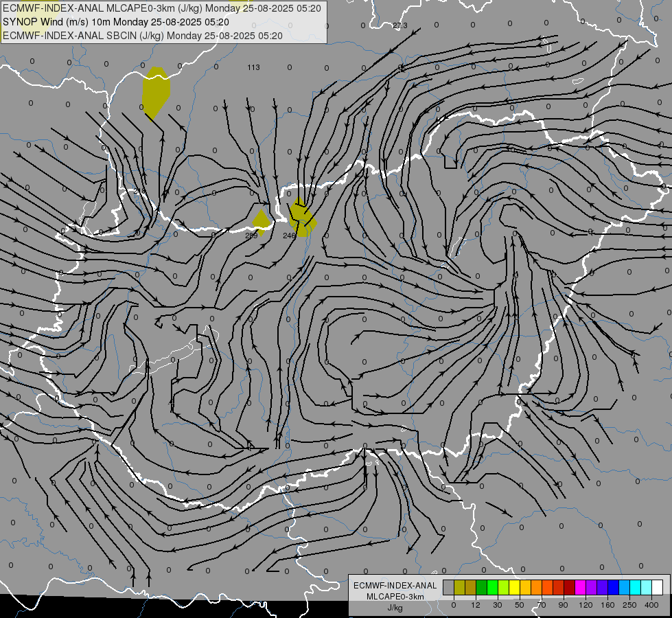Image resolution: width=672 pixels, height=618 pixels.
Task: Click the bright green legend swatch
Action: (492, 587)
